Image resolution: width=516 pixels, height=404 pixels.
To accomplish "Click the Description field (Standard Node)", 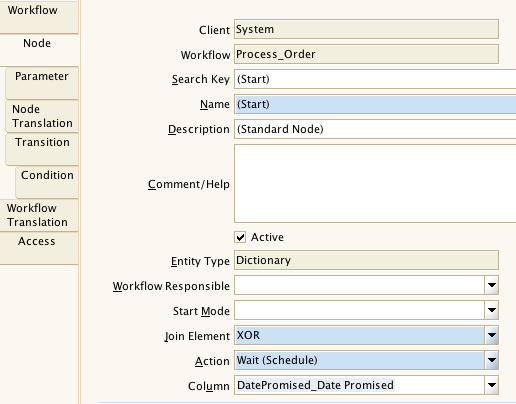I will pyautogui.click(x=375, y=129).
